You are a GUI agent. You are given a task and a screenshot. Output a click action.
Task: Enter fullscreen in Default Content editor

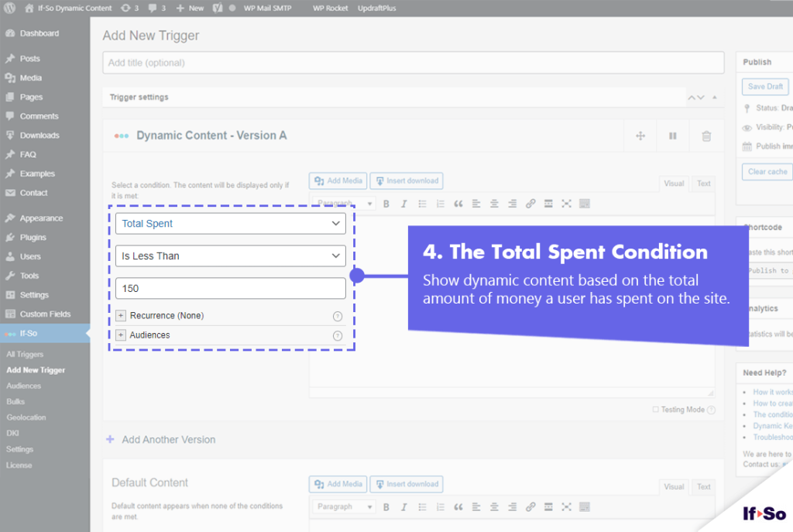tap(566, 506)
